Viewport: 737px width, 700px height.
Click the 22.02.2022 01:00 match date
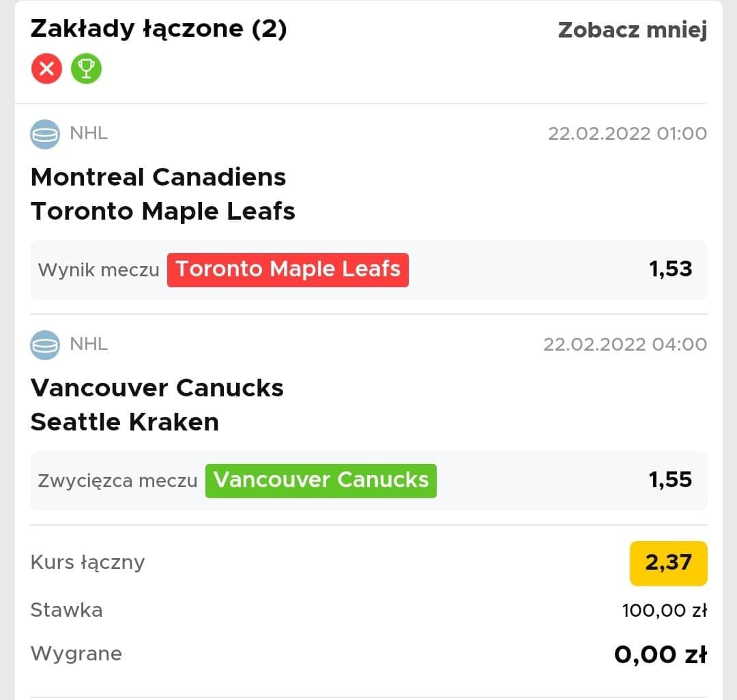628,134
